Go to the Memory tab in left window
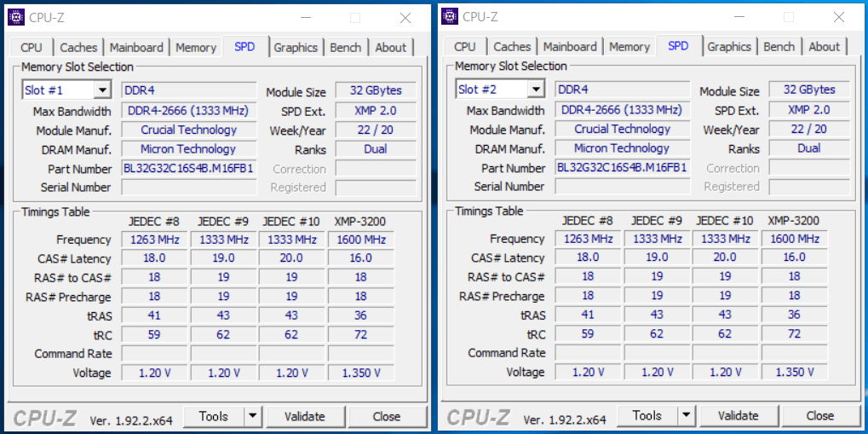Screen dimensions: 868x434 [196, 48]
